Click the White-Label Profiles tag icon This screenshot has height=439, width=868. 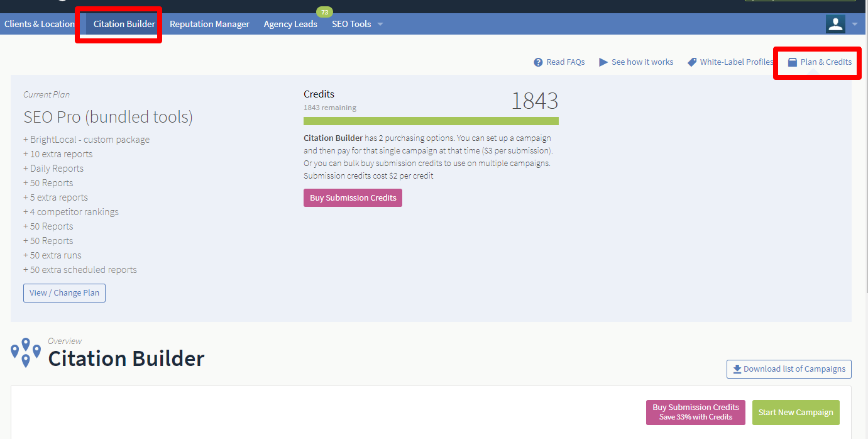tap(692, 62)
